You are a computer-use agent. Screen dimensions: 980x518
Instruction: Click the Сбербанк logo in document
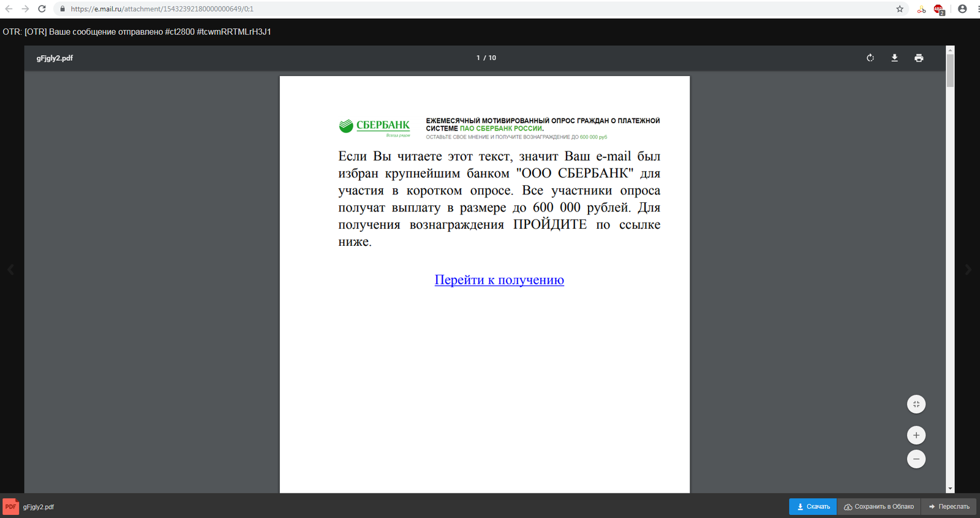pos(374,127)
